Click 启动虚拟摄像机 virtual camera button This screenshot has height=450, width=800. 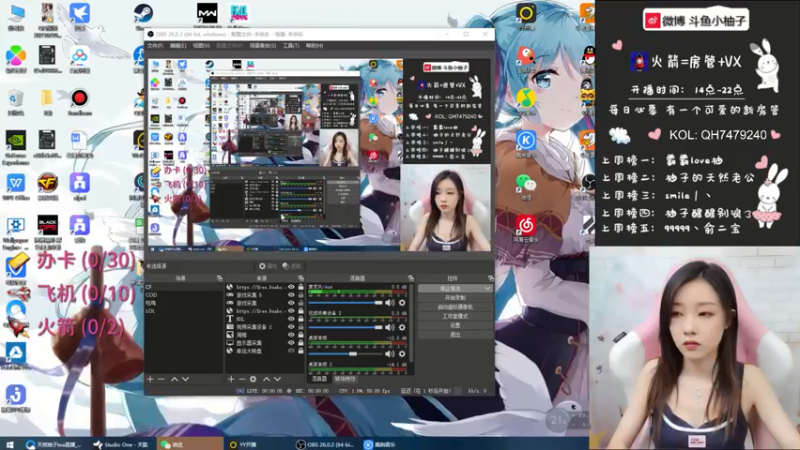455,307
